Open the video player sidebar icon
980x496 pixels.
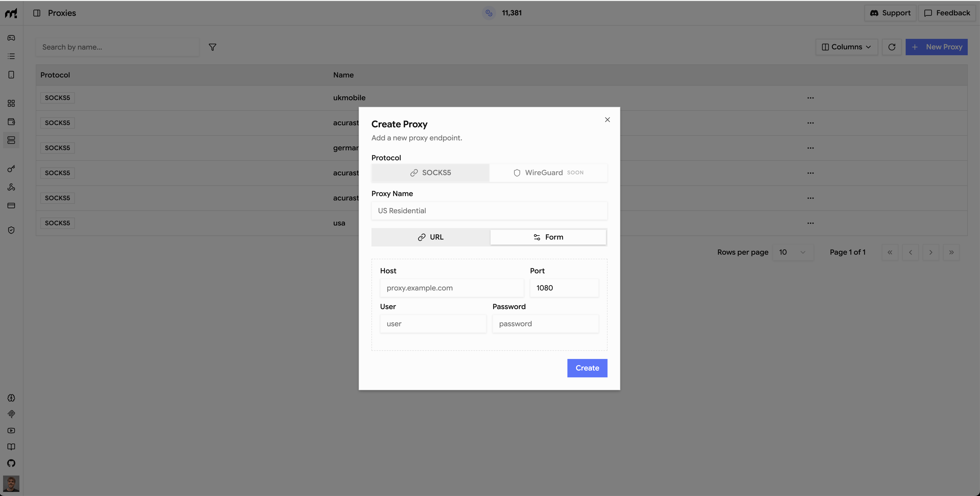pos(11,431)
